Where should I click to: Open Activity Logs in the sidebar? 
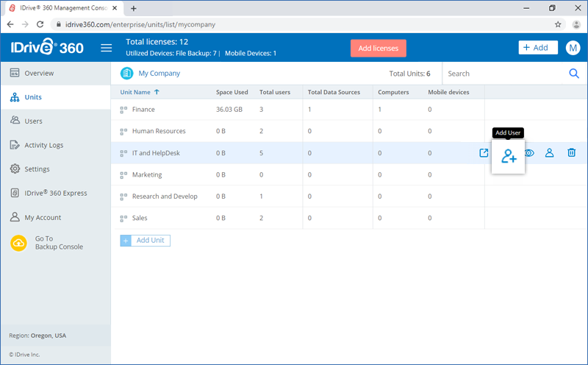[x=56, y=145]
